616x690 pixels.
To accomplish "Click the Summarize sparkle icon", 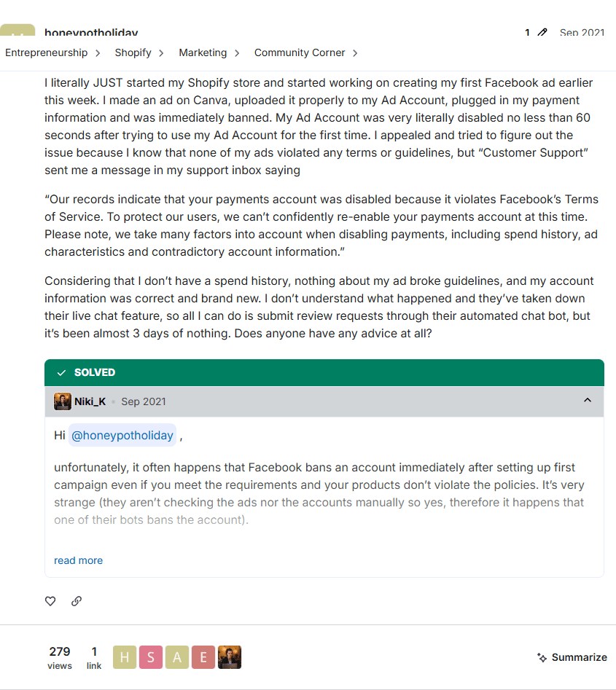I will (x=542, y=657).
